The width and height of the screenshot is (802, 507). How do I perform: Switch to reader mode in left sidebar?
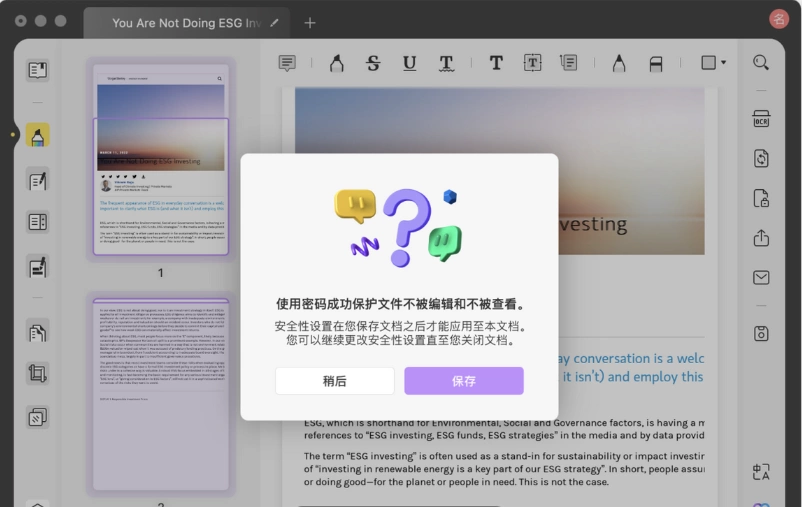[37, 70]
